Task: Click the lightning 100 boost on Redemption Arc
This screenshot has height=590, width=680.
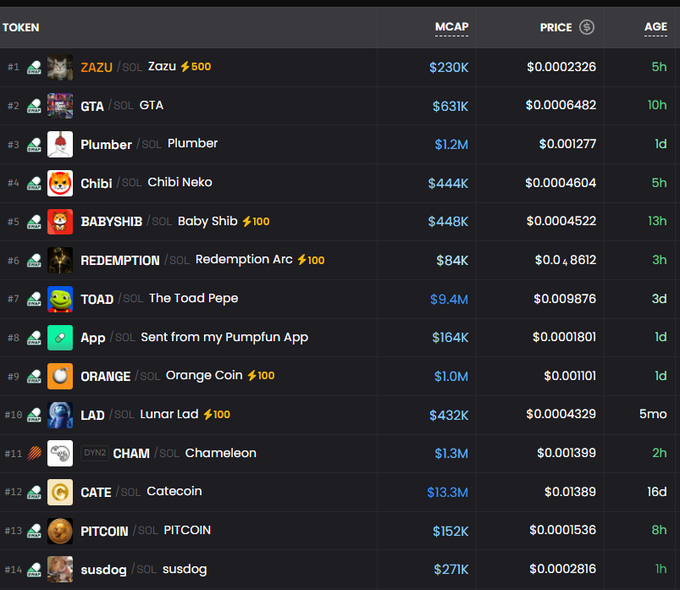Action: pyautogui.click(x=311, y=260)
